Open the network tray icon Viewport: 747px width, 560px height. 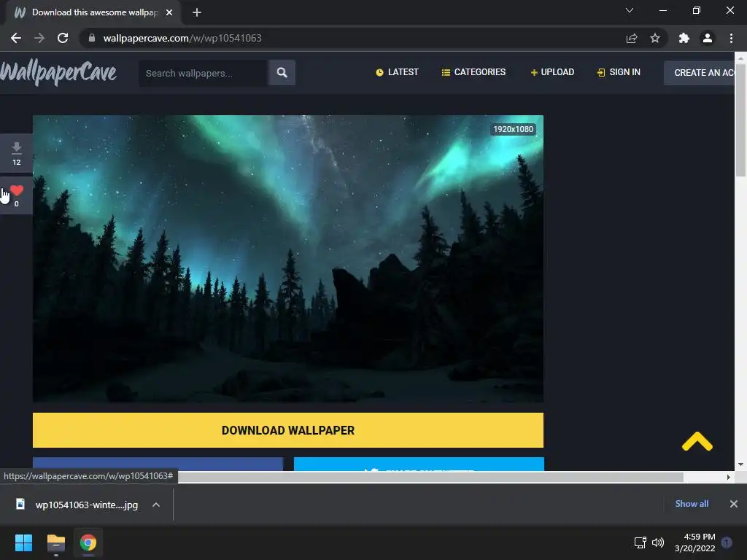click(640, 542)
